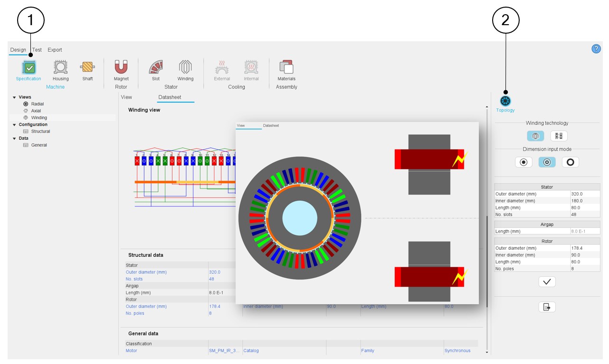Screen dimensions: 609x364
Task: Edit the stator Outer diameter field
Action: [x=585, y=194]
